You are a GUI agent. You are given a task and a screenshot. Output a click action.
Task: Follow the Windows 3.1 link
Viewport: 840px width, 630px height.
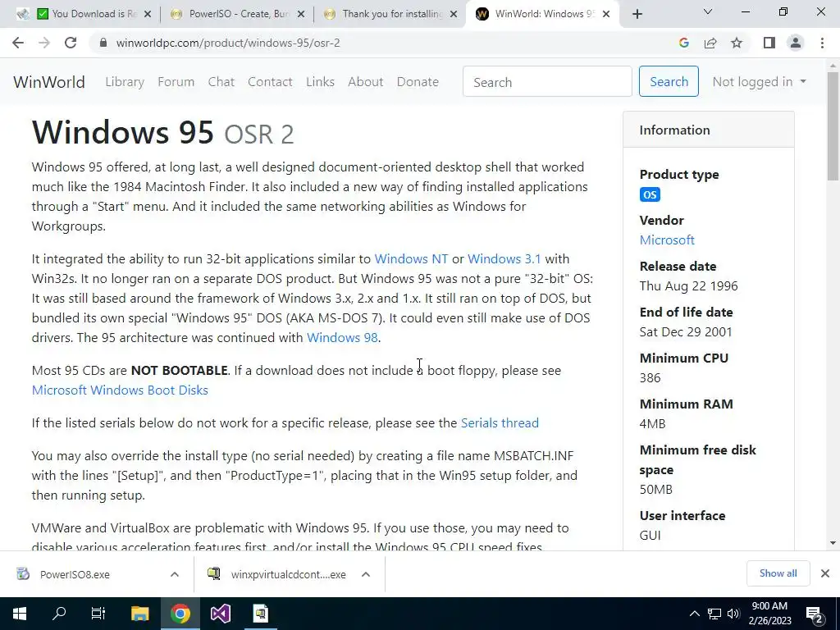[x=504, y=258]
